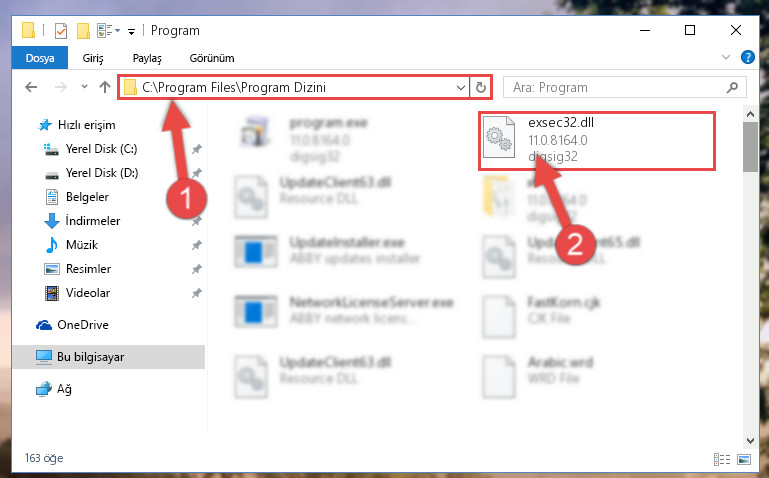The image size is (769, 478).
Task: Click the Properties checkmark quick access icon
Action: point(61,31)
